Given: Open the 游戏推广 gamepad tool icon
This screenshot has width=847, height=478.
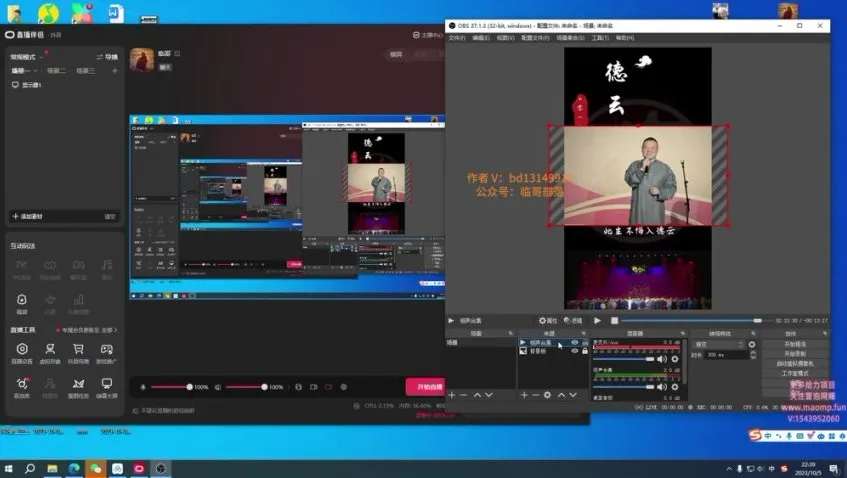Looking at the screenshot, I should point(106,350).
